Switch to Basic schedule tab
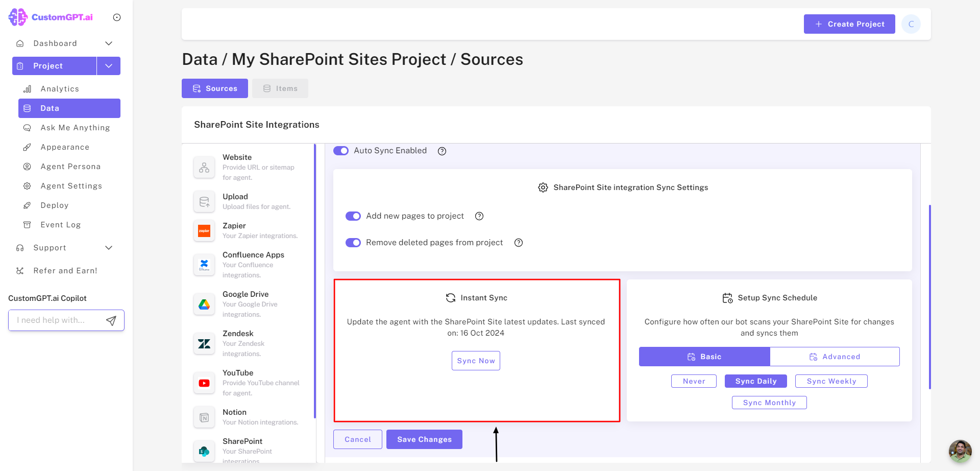Image resolution: width=980 pixels, height=471 pixels. [x=704, y=357]
